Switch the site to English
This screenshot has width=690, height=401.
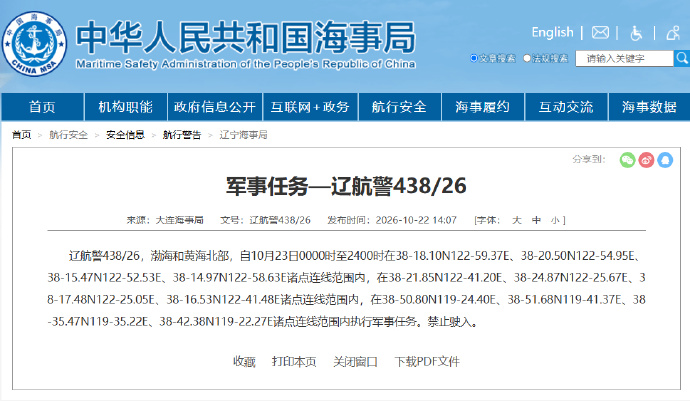[x=552, y=32]
